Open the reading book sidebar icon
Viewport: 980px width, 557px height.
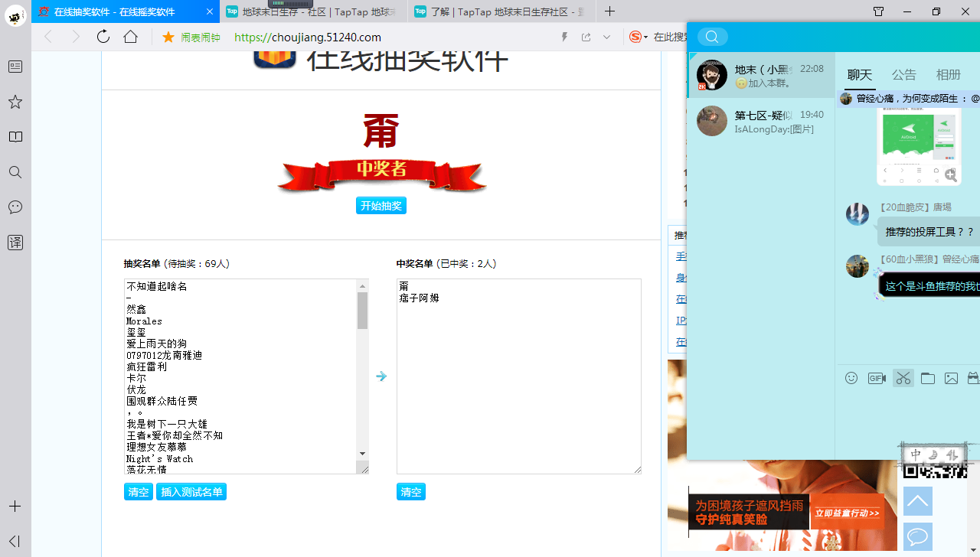click(x=15, y=137)
